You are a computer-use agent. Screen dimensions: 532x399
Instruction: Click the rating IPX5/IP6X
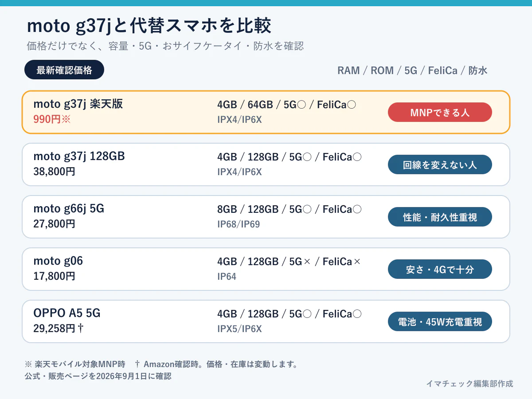239,329
